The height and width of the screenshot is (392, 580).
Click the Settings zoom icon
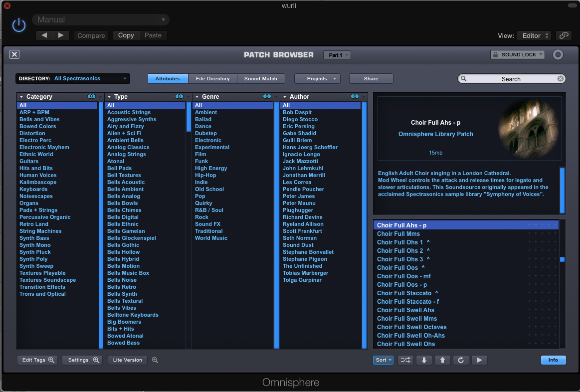tap(96, 360)
